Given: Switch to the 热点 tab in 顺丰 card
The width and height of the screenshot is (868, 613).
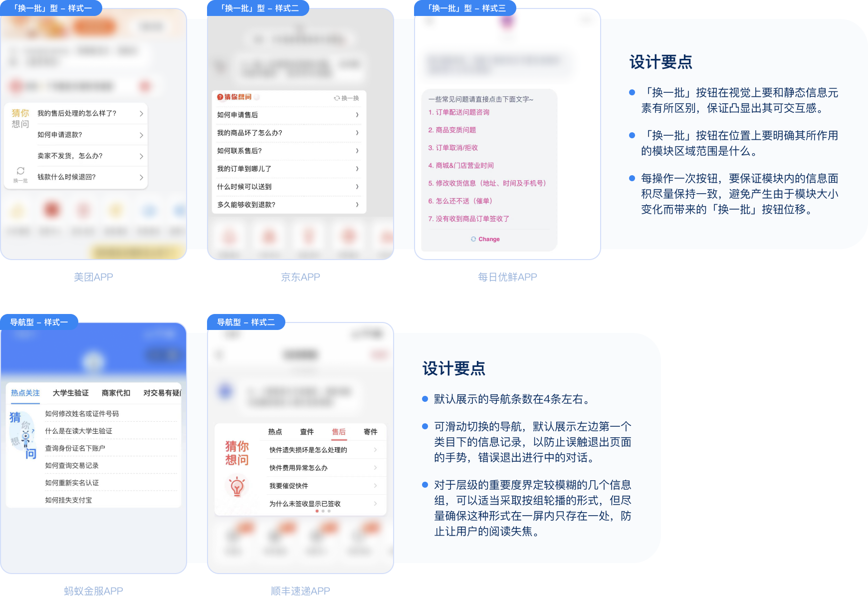Looking at the screenshot, I should pos(275,432).
